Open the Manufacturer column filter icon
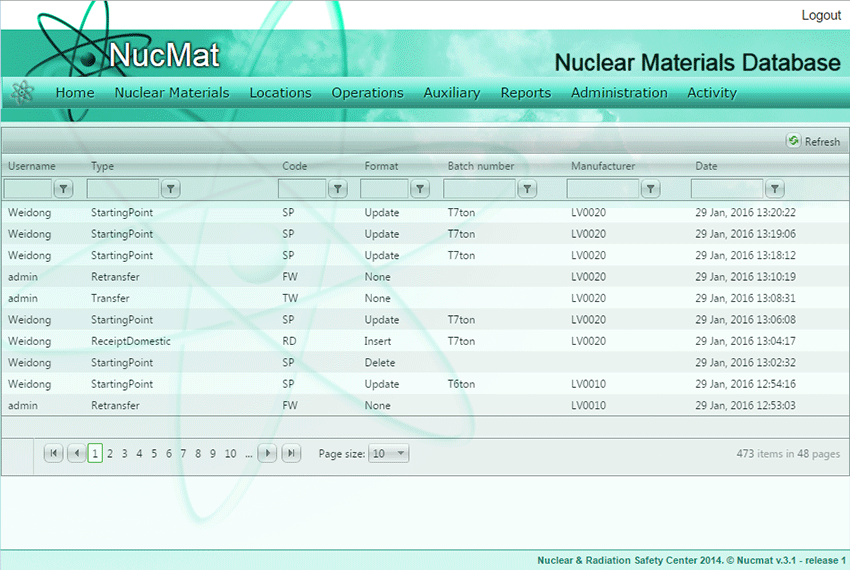This screenshot has width=850, height=570. (651, 188)
